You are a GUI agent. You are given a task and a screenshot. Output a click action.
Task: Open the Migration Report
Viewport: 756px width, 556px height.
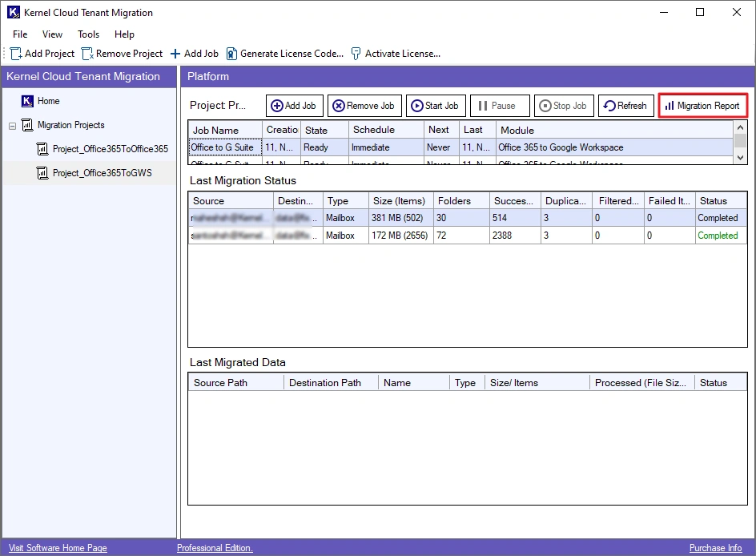coord(702,106)
